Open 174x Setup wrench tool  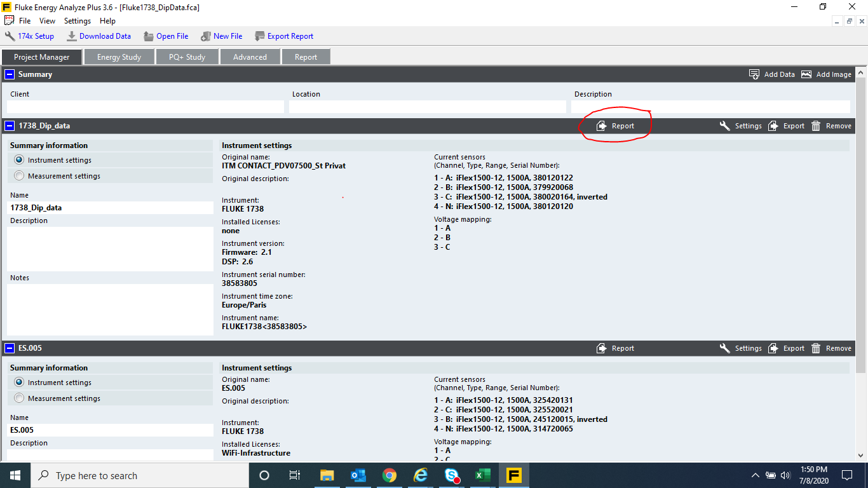29,36
